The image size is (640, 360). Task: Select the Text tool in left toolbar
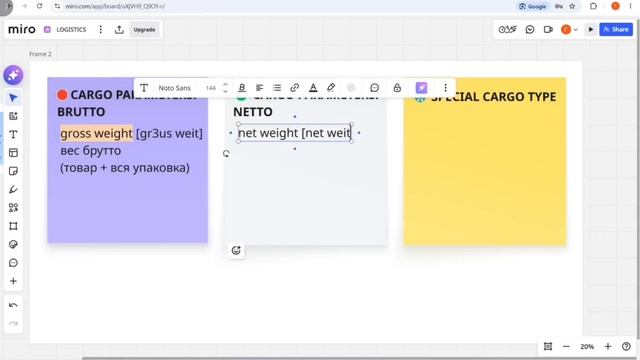(x=13, y=135)
